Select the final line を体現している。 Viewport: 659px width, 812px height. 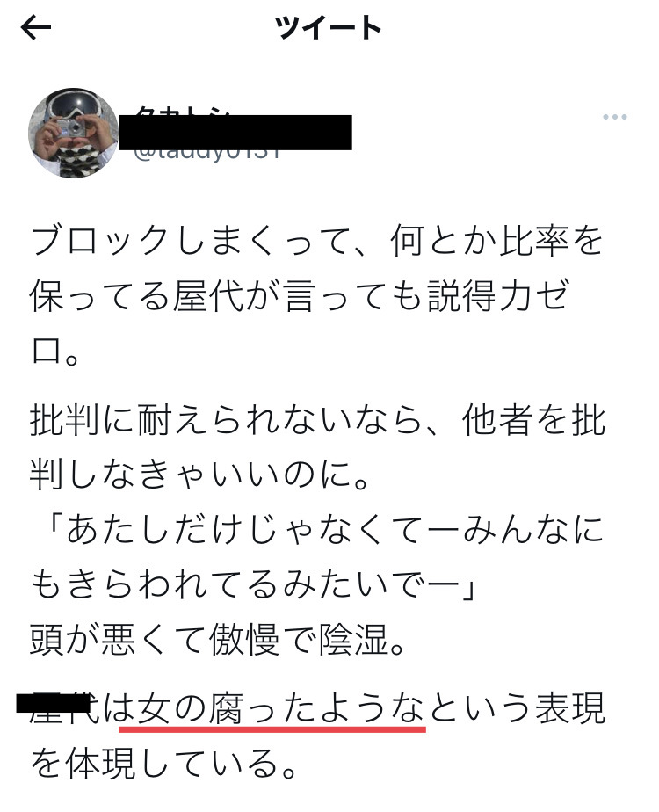pyautogui.click(x=163, y=764)
